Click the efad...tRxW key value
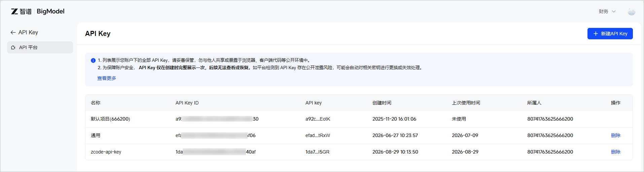 [x=318, y=135]
